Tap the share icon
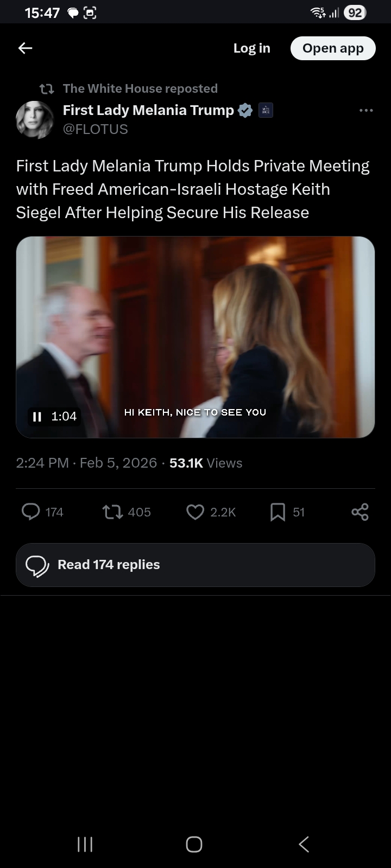This screenshot has width=391, height=868. 360,512
